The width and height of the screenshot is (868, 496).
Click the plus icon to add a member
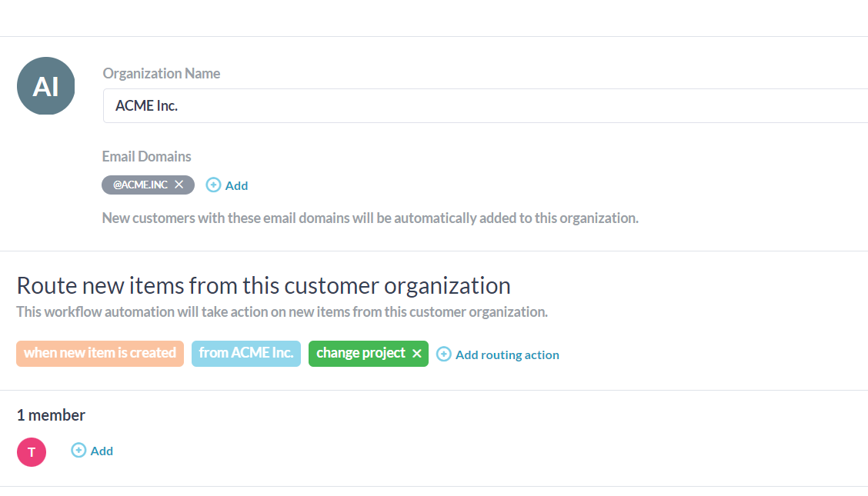(x=78, y=450)
